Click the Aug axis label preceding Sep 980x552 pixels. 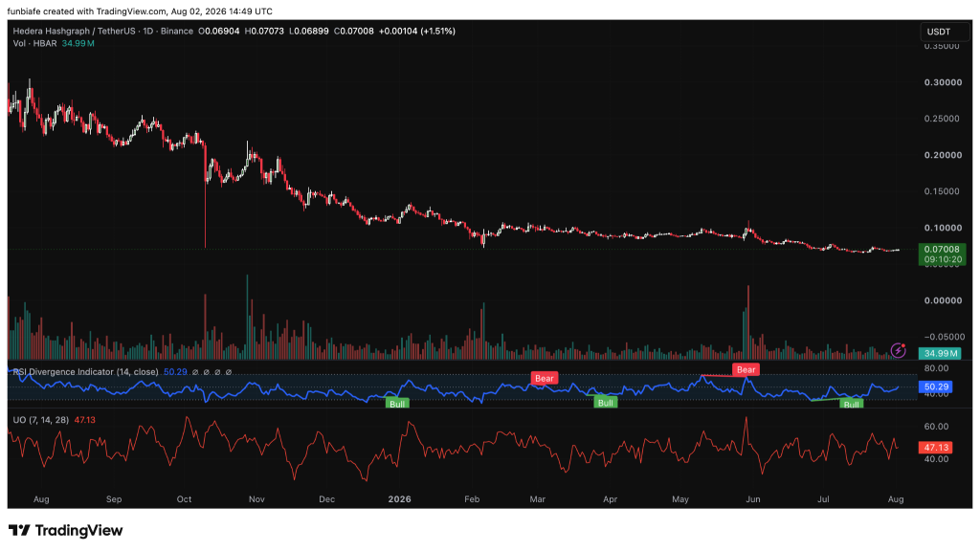tap(41, 499)
